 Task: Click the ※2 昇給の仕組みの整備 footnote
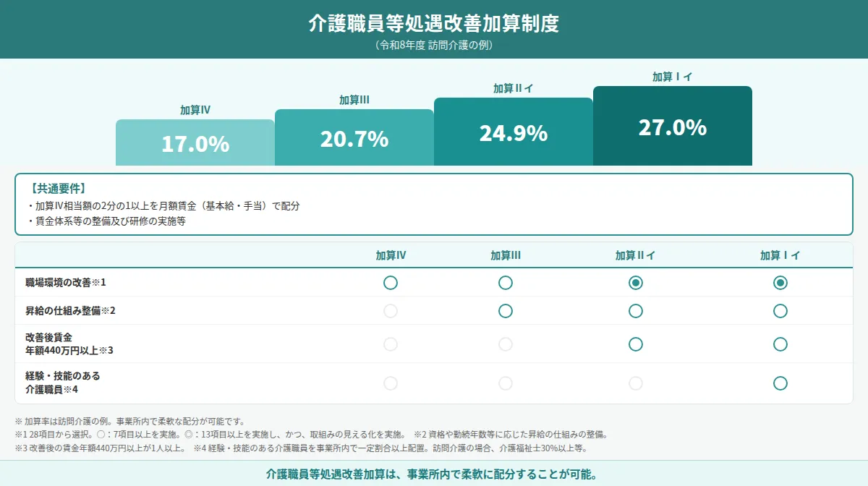coord(511,435)
